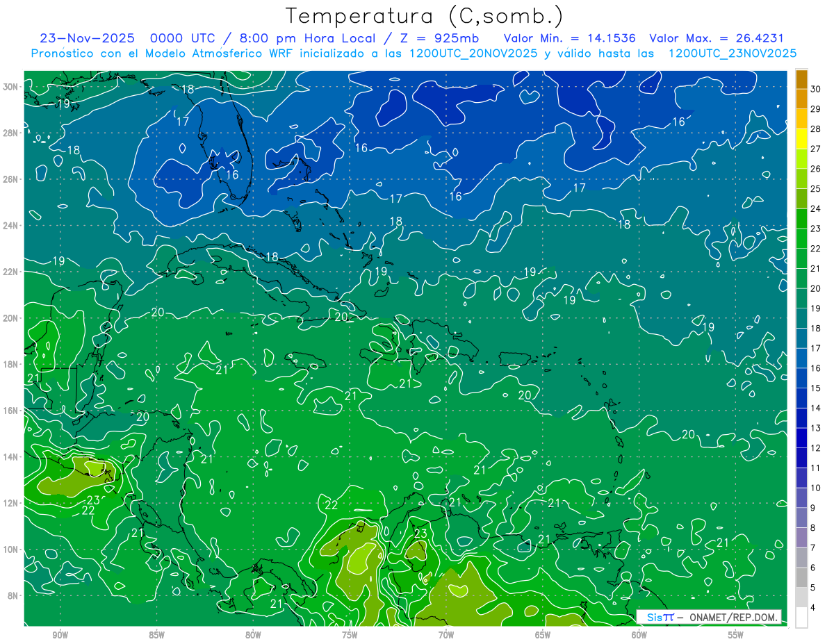Screen dimensions: 834x644
Task: Click the white legend swatch below 4
Action: [801, 618]
